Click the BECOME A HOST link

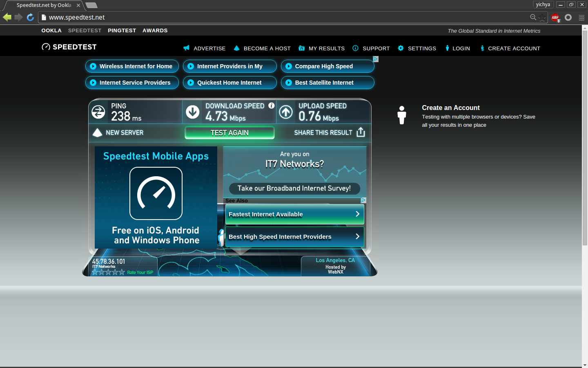(267, 48)
